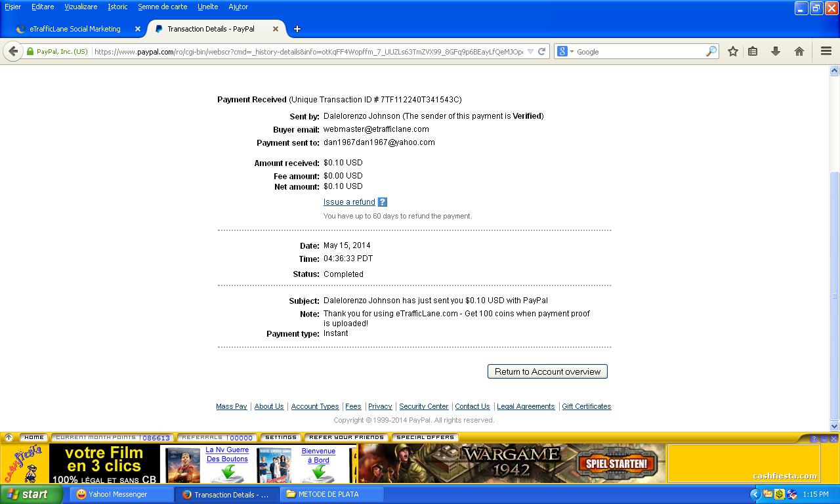This screenshot has height=504, width=840.
Task: Open the Unelte menu
Action: click(x=207, y=7)
